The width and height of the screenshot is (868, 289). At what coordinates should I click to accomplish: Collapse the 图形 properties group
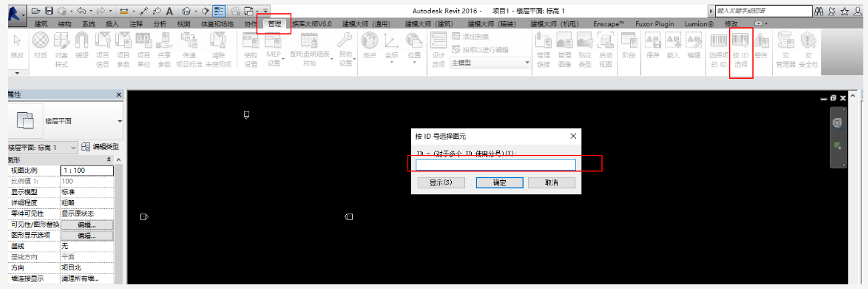coord(110,160)
